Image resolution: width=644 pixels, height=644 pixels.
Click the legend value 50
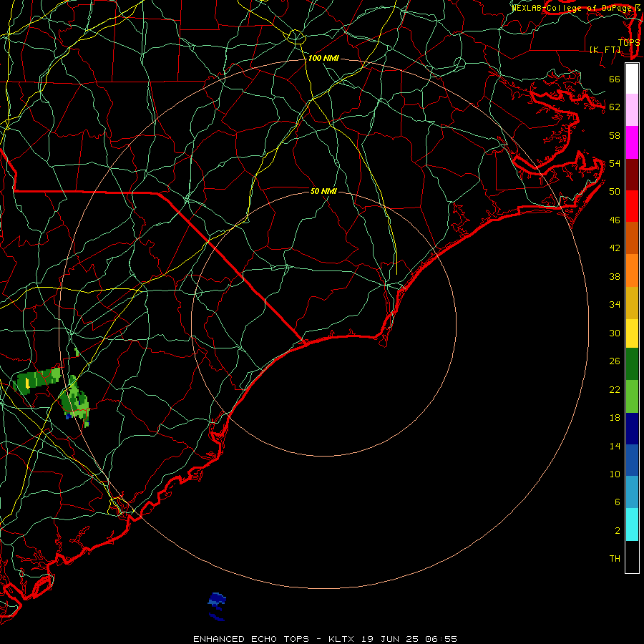click(615, 192)
